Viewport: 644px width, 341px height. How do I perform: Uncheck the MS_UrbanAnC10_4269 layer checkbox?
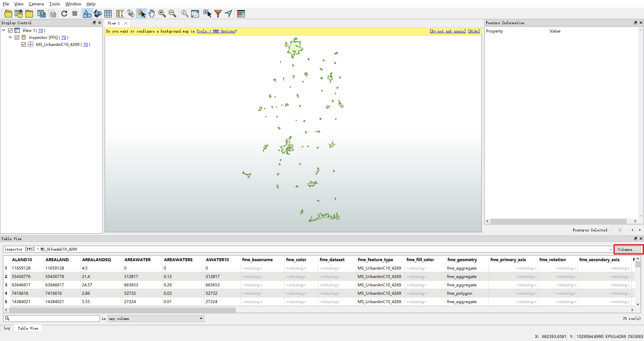tap(24, 45)
